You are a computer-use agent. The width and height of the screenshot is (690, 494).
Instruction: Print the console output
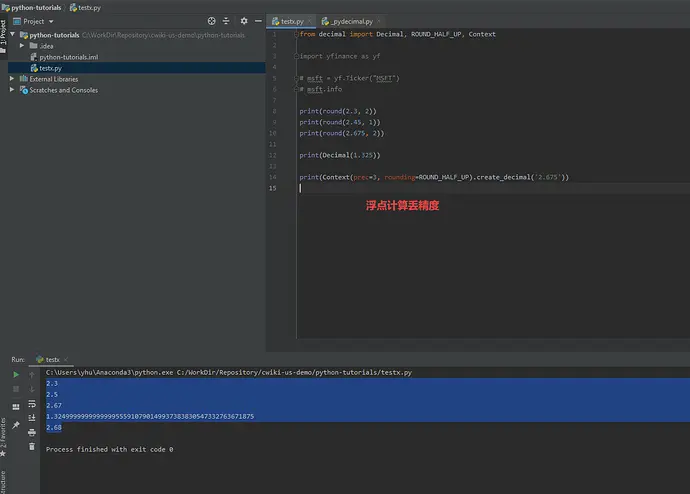point(32,432)
